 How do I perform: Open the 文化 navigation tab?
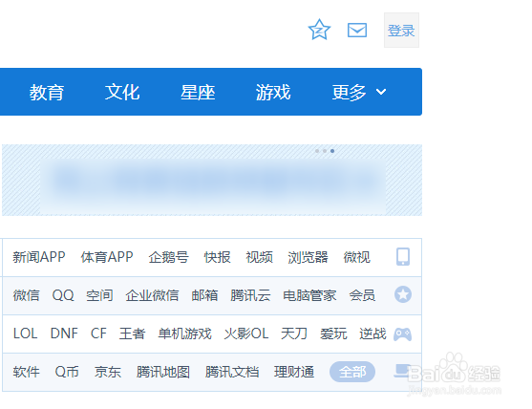tap(122, 92)
